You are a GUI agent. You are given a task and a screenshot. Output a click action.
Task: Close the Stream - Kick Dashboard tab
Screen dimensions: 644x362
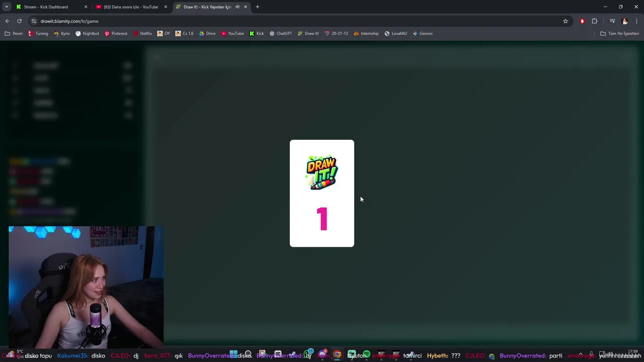point(86,7)
